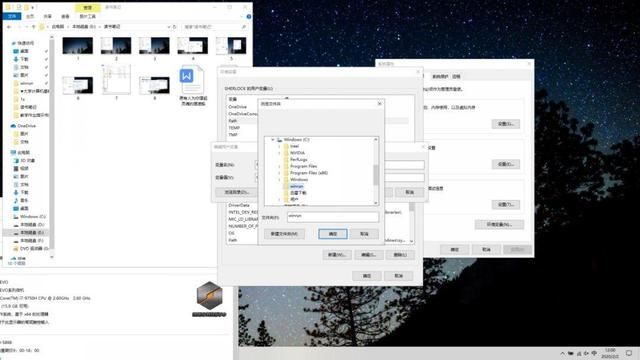Viewport: 640px width, 360px height.
Task: Select DriverData row in system variables list
Action: [239, 205]
